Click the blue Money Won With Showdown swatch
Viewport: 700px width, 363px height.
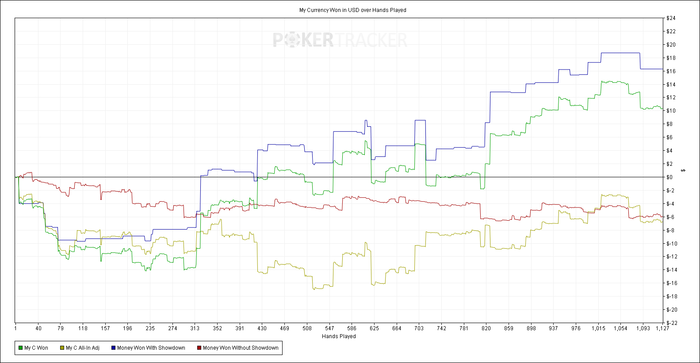click(113, 348)
